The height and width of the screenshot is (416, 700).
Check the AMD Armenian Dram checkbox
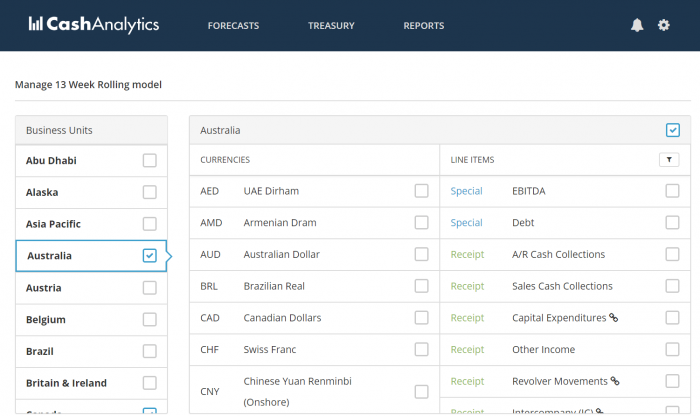421,222
